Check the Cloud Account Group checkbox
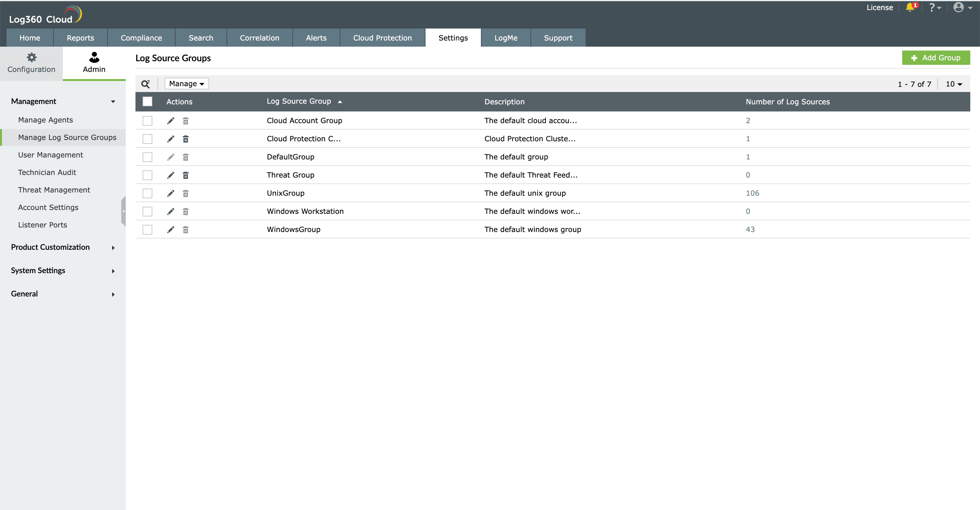The image size is (980, 510). [147, 121]
